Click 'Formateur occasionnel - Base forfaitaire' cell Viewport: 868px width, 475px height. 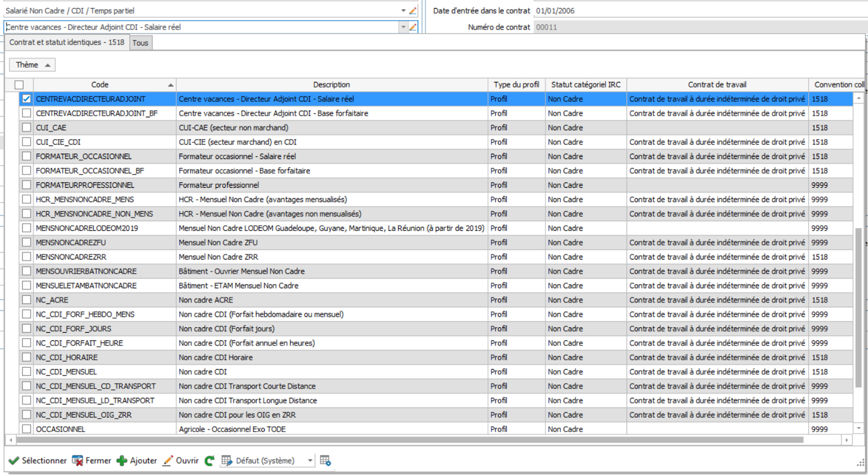(x=332, y=170)
